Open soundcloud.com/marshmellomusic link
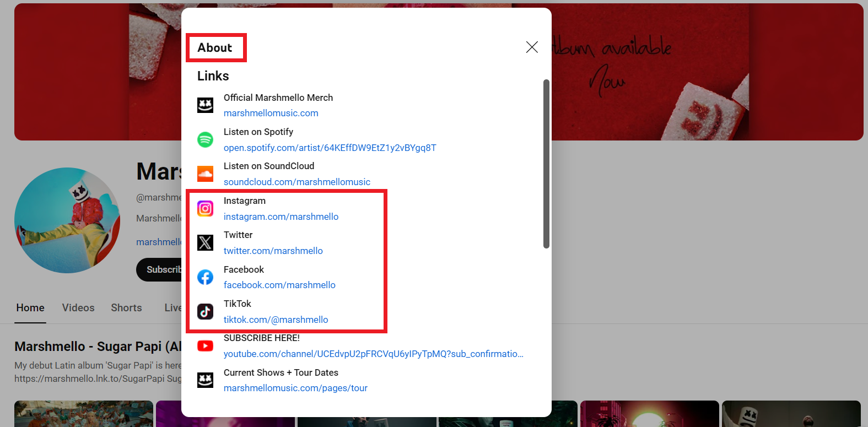 (x=296, y=182)
